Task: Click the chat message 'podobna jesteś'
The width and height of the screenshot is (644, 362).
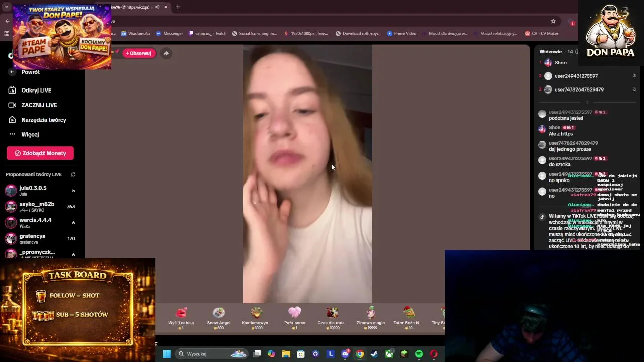Action: pos(566,118)
